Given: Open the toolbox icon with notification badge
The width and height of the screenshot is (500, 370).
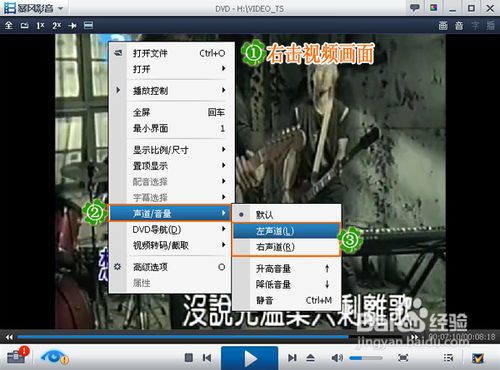Looking at the screenshot, I should [x=17, y=357].
